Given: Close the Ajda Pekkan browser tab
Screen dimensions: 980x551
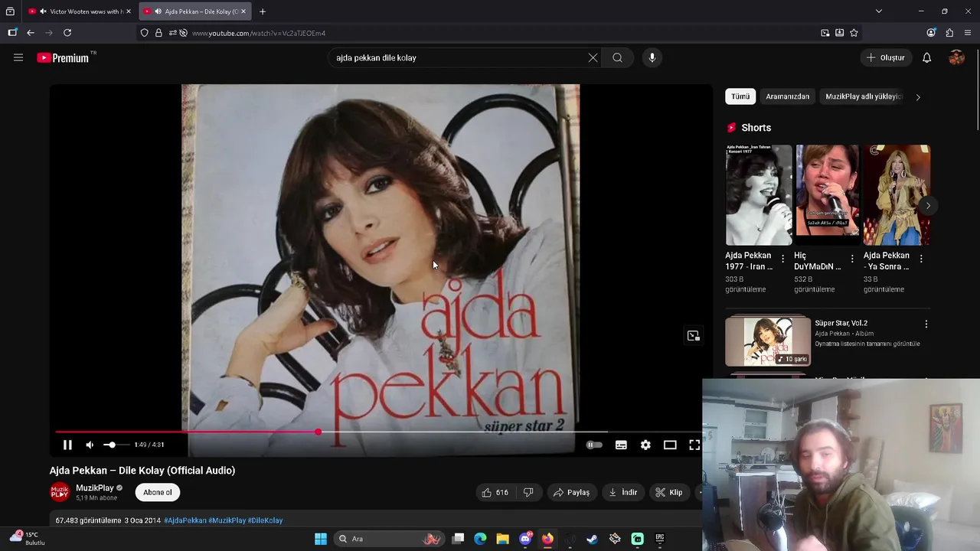Looking at the screenshot, I should point(243,11).
